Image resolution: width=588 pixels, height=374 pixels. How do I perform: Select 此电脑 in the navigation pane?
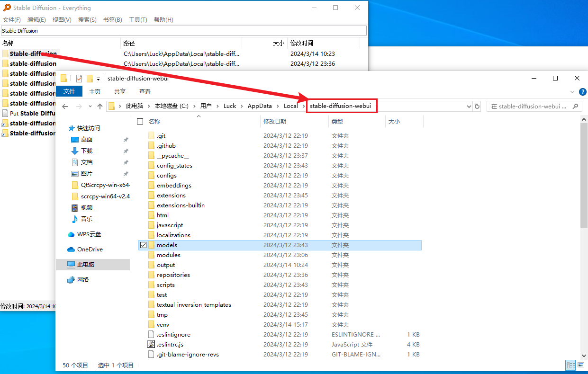tap(86, 265)
